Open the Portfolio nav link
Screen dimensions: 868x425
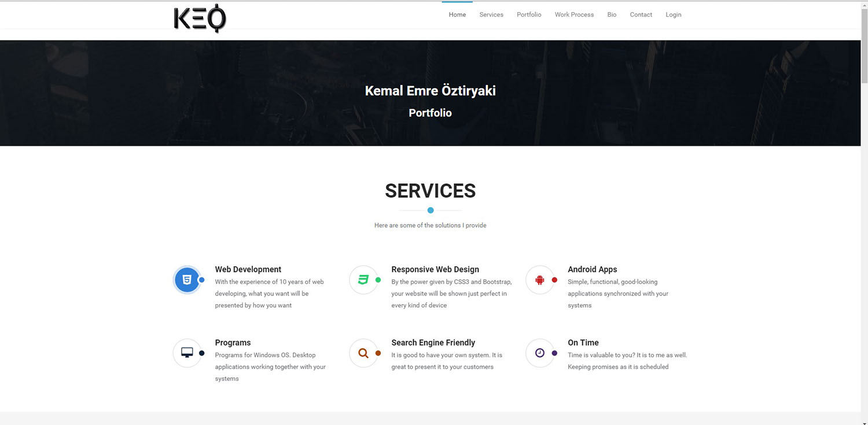tap(529, 15)
